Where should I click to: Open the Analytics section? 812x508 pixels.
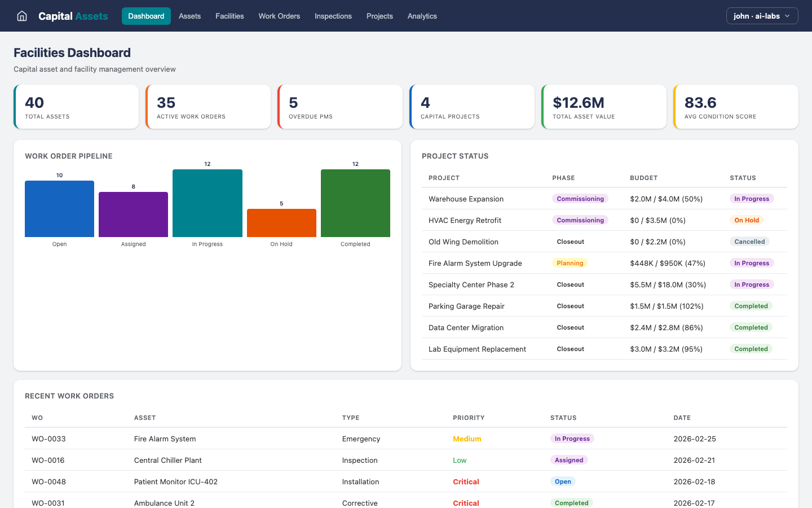point(422,16)
